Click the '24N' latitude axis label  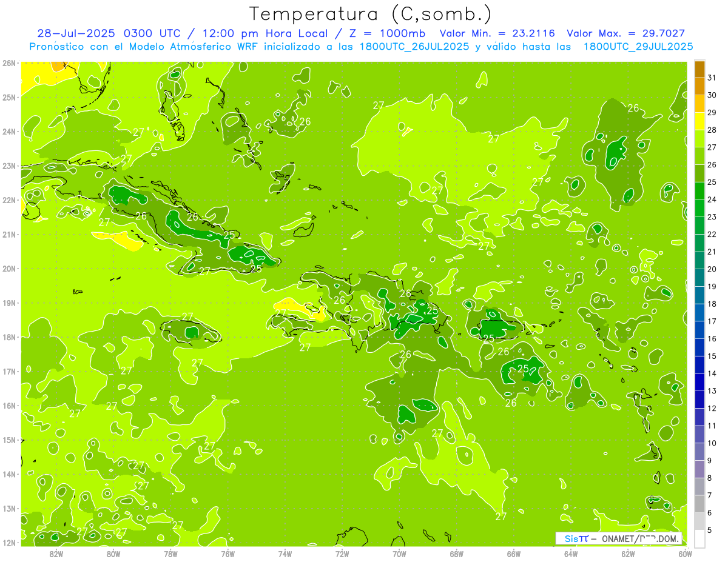tap(8, 132)
